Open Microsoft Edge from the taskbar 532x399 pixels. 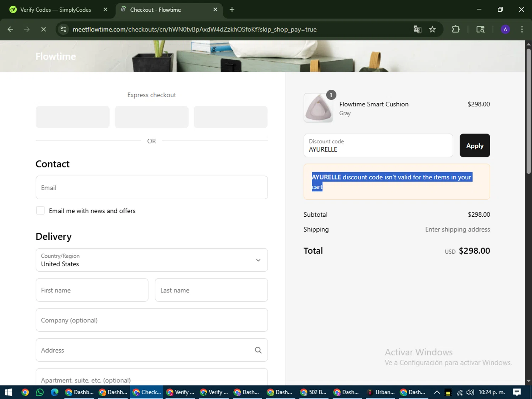pos(54,392)
